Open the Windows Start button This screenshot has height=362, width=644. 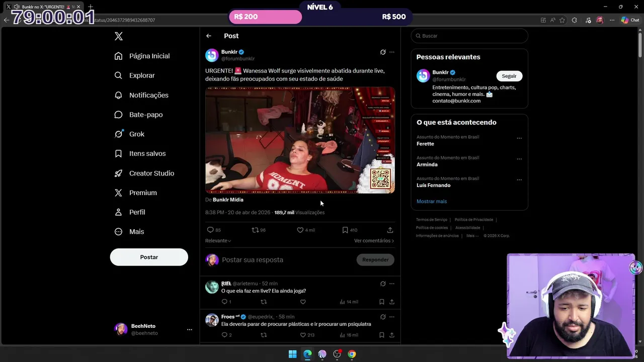coord(292,354)
